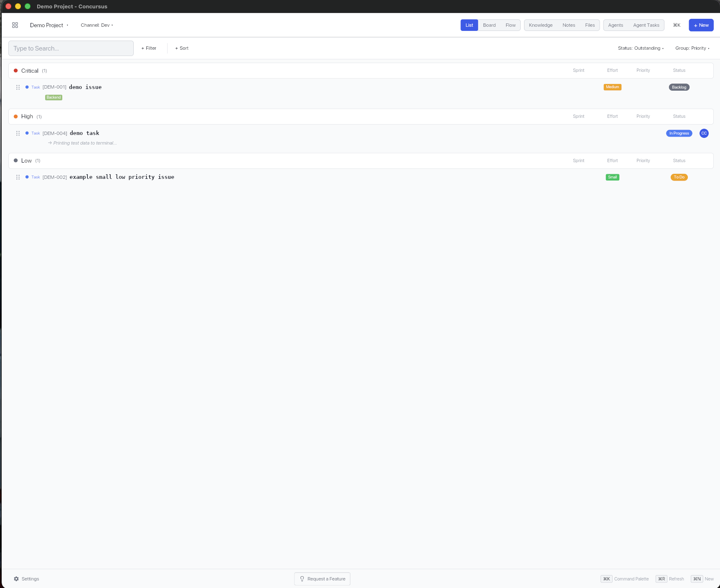The image size is (720, 588).
Task: Open the Group: Priority dropdown
Action: 692,48
